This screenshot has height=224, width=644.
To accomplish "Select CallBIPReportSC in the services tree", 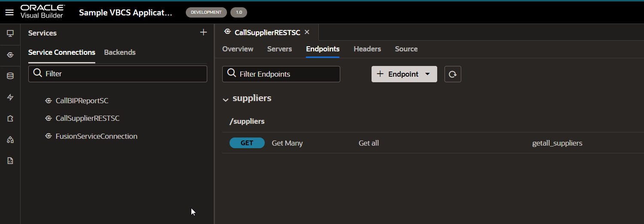I will 82,101.
